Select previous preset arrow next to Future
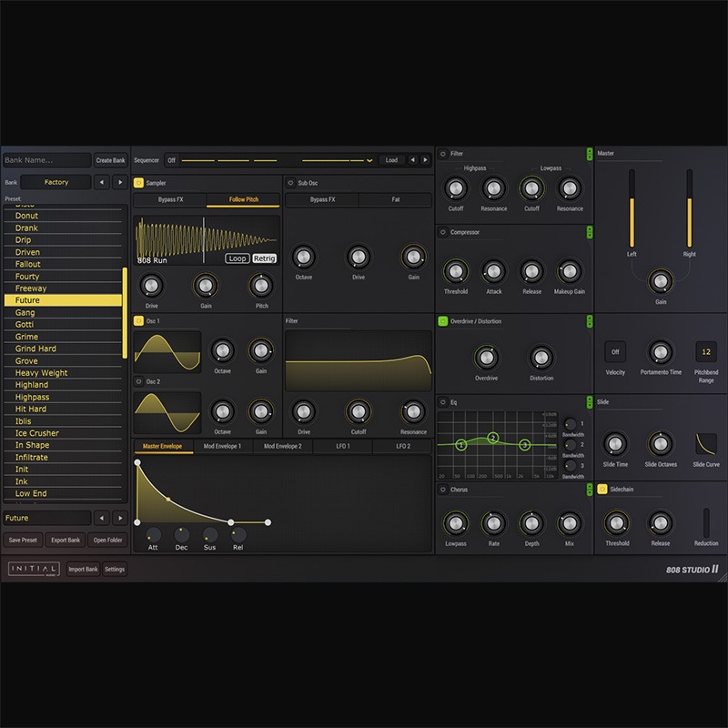Image resolution: width=728 pixels, height=728 pixels. coord(102,518)
